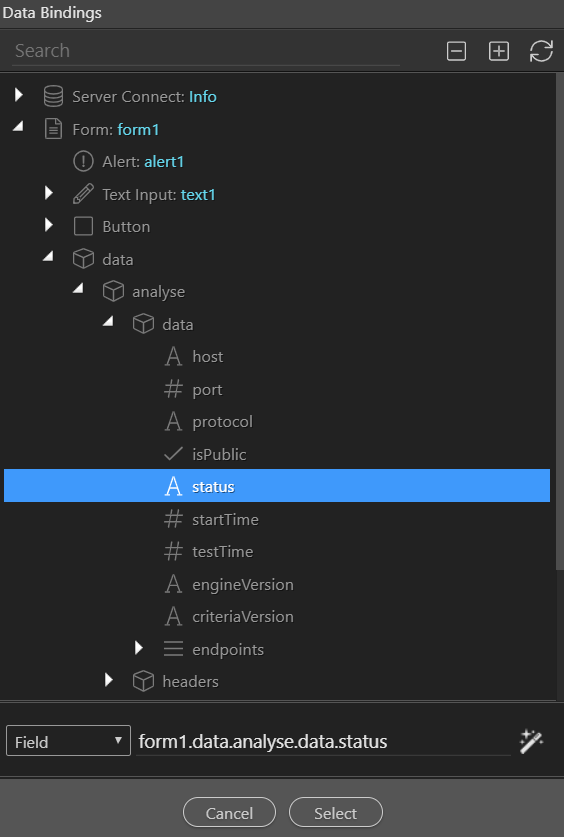Click the Select button
The image size is (564, 837).
336,813
